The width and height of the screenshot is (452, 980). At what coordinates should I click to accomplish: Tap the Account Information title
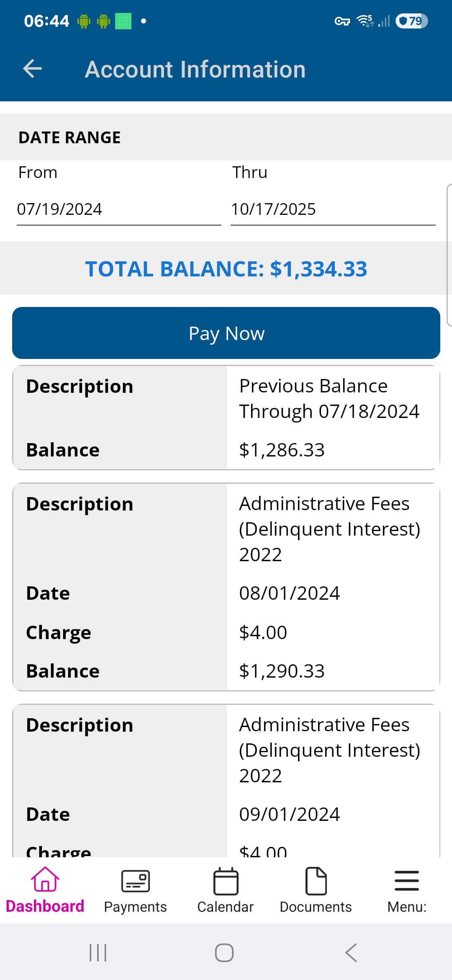(195, 69)
